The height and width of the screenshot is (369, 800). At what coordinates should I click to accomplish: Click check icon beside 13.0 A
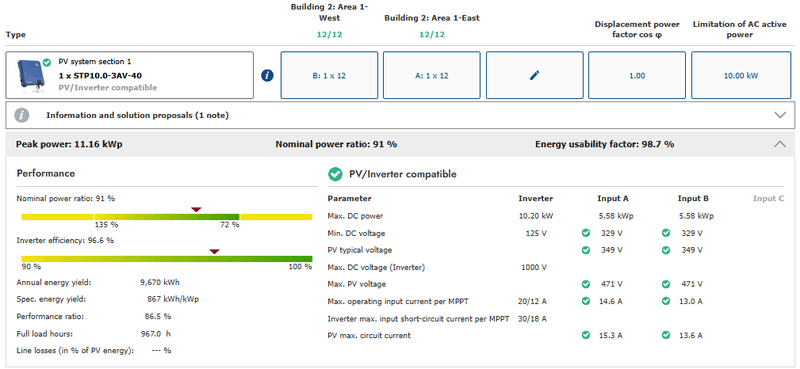point(665,301)
